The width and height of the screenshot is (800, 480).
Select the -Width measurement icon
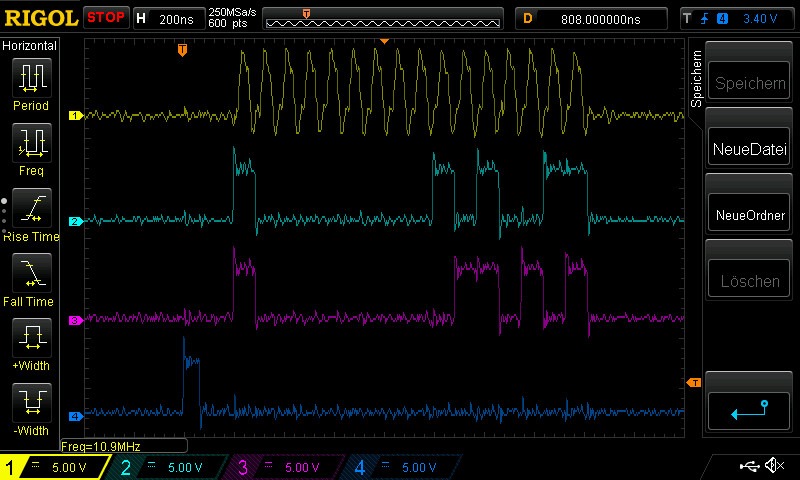[32, 402]
